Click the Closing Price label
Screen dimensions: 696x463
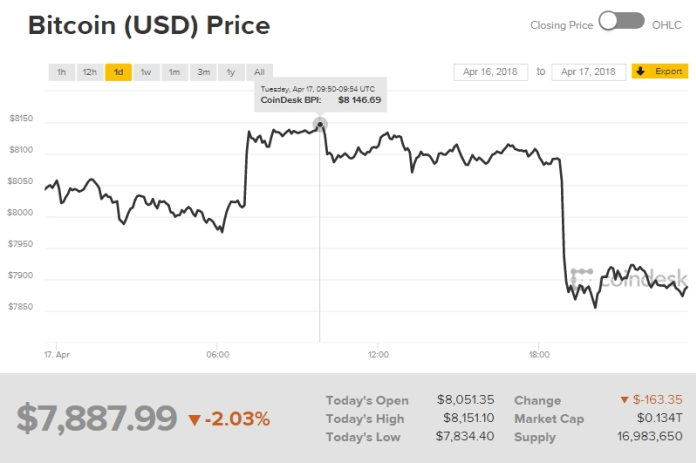(560, 24)
